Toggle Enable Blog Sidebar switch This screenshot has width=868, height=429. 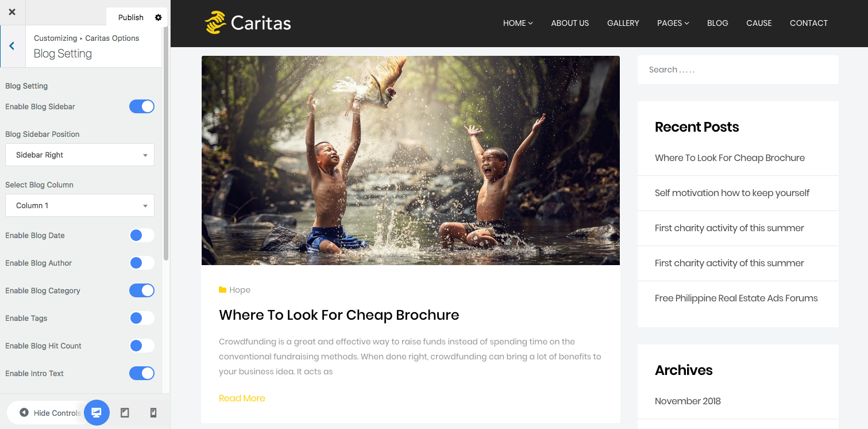pyautogui.click(x=142, y=106)
